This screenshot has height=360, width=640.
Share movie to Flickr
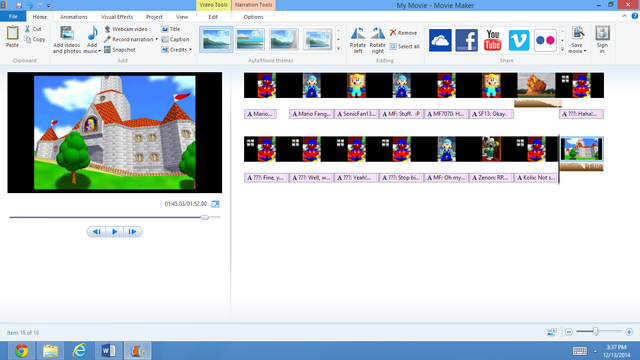[545, 40]
